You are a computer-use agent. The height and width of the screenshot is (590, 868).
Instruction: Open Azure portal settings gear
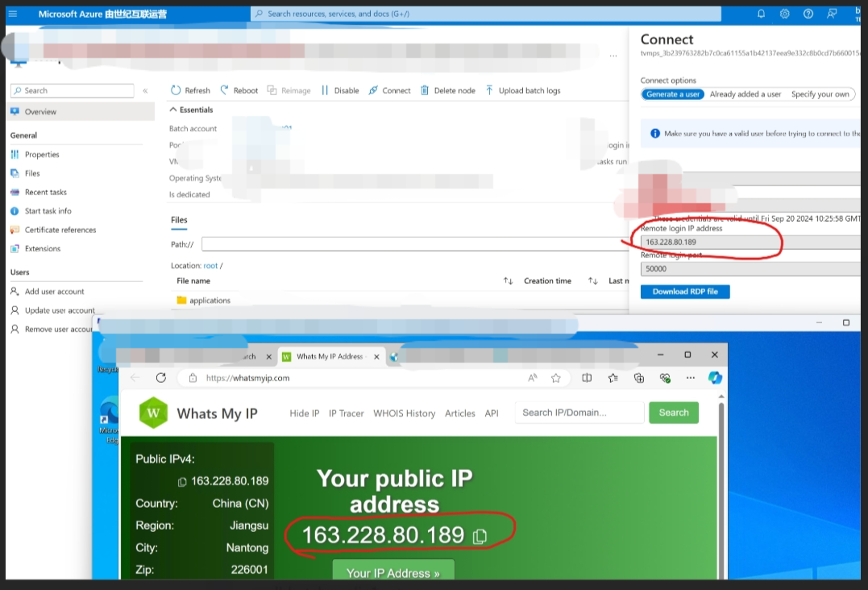point(784,14)
